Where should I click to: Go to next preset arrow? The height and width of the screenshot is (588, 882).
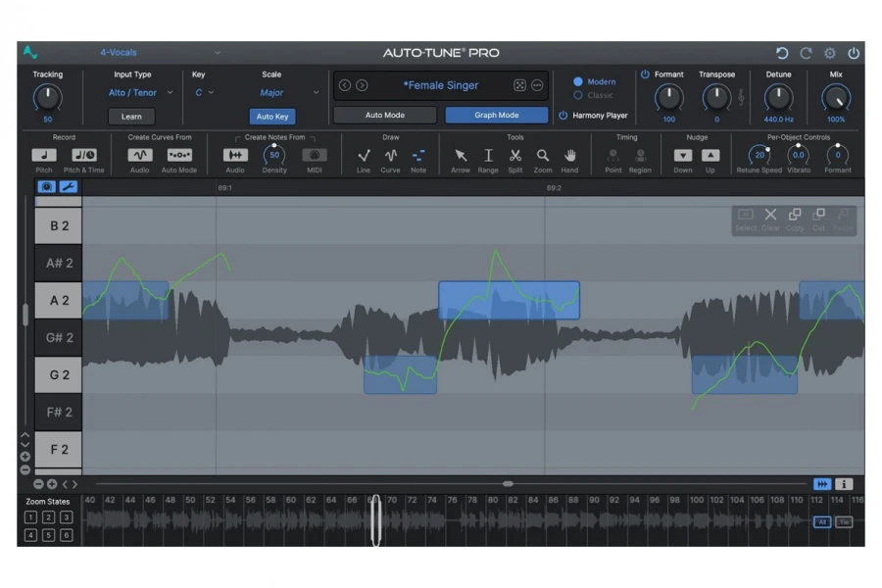[x=363, y=85]
